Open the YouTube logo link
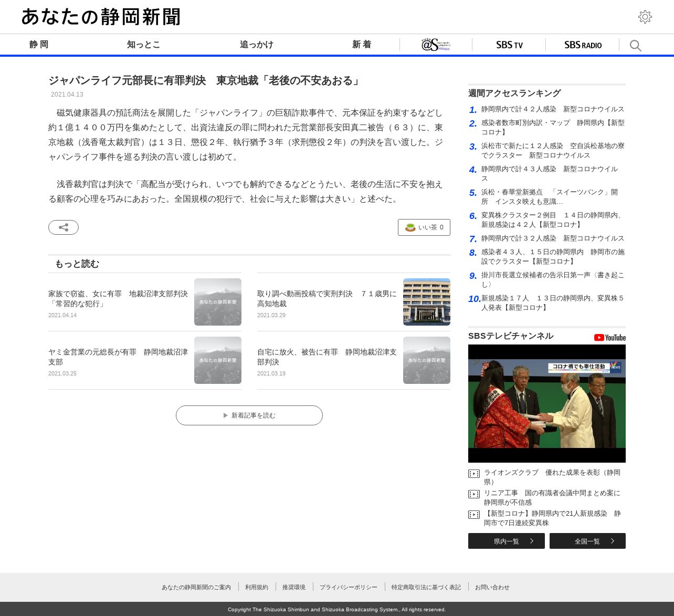Image resolution: width=674 pixels, height=616 pixels. (610, 338)
